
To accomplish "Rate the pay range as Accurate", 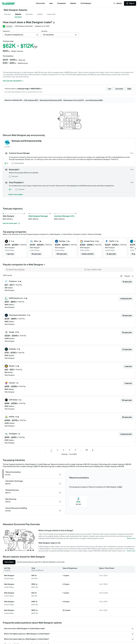I will click(119, 89).
